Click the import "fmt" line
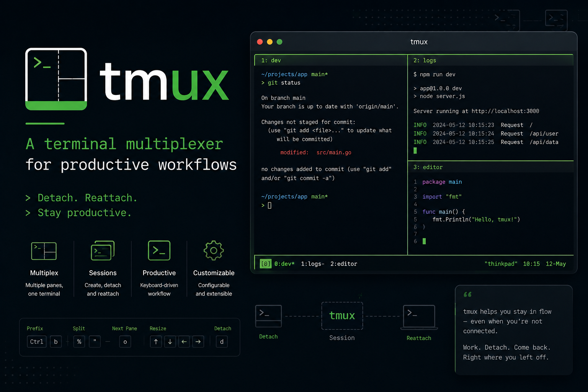 point(442,197)
